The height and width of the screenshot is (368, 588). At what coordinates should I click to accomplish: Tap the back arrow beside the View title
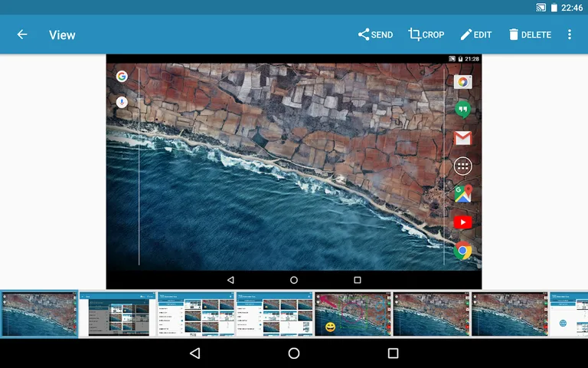[x=22, y=34]
